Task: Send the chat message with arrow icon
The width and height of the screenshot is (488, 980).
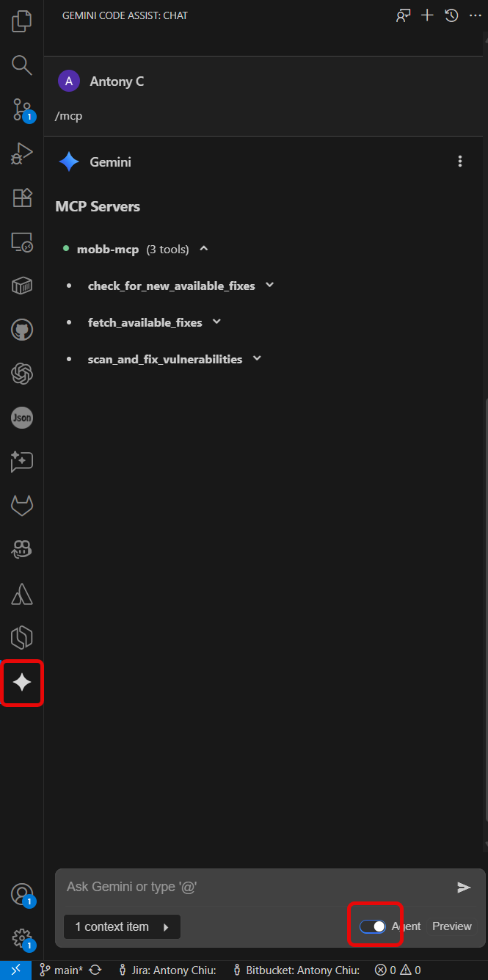Action: [464, 888]
